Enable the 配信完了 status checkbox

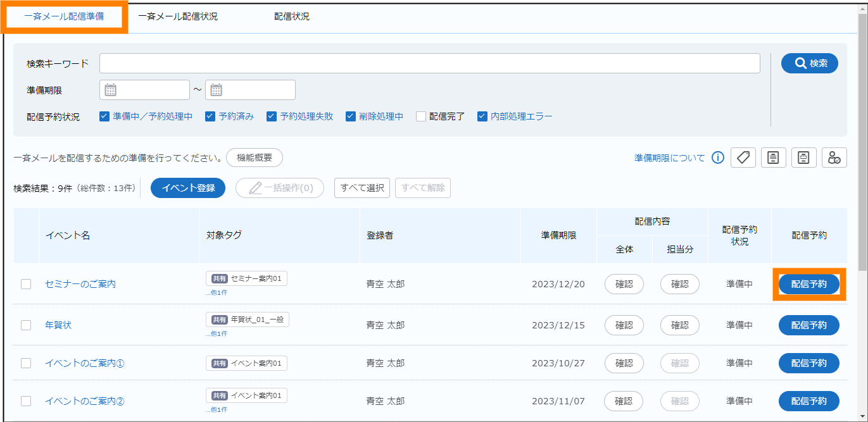pos(421,116)
